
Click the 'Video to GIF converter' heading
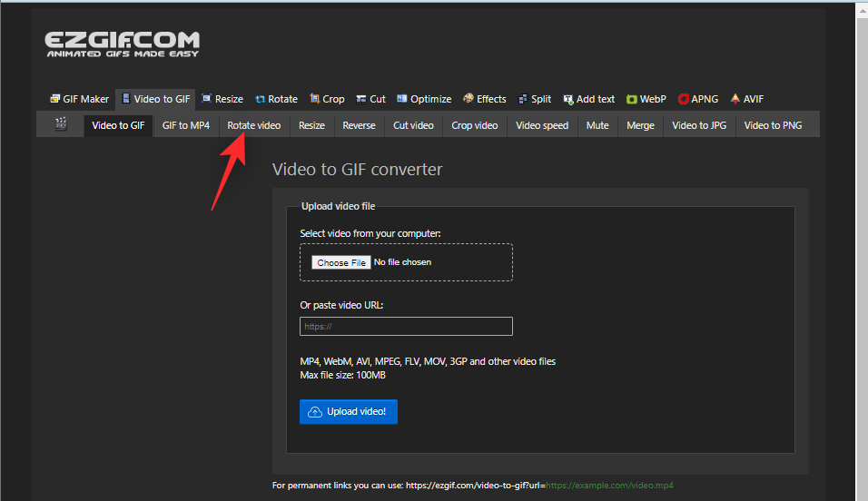pyautogui.click(x=357, y=170)
